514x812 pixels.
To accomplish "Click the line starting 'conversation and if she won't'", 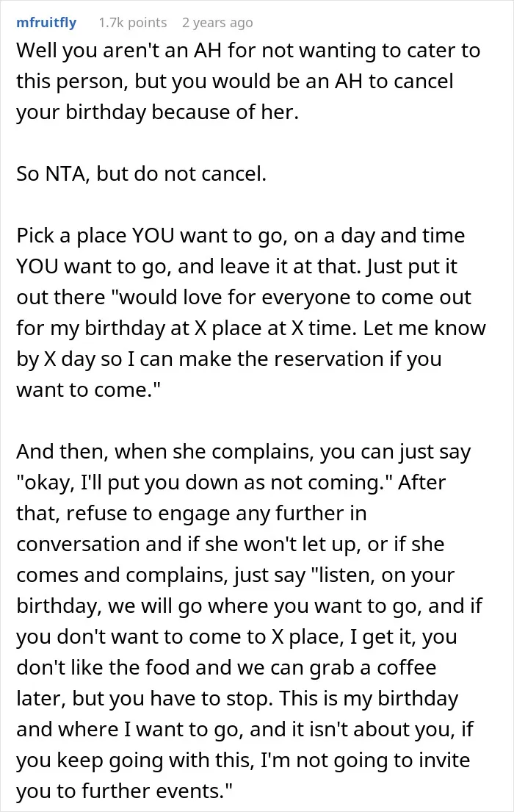I will tap(231, 544).
